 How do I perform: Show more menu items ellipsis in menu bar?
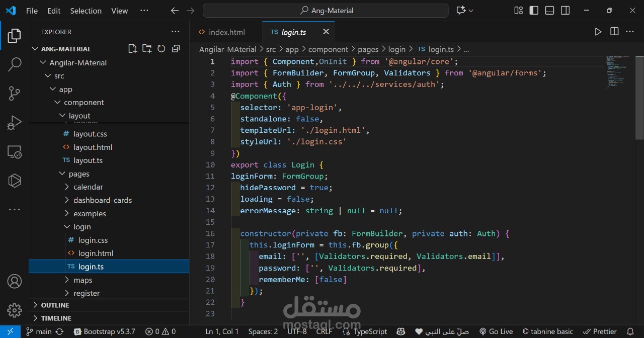[144, 11]
